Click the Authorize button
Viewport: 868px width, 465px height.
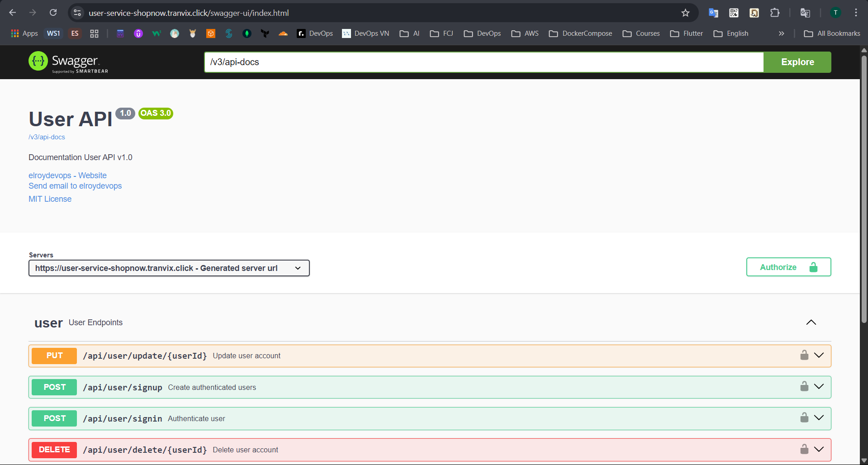pyautogui.click(x=788, y=267)
